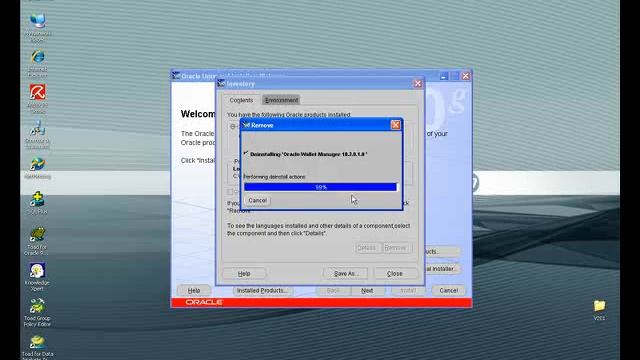Click Back in the installer window
The height and width of the screenshot is (360, 640).
click(333, 291)
